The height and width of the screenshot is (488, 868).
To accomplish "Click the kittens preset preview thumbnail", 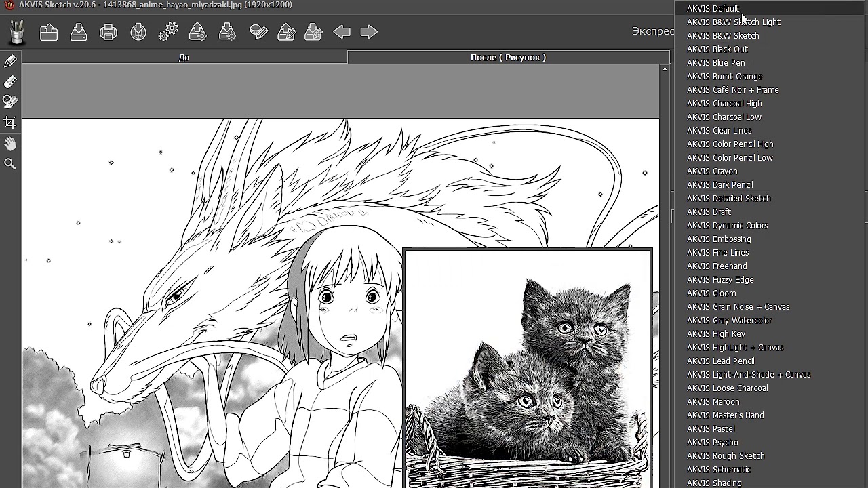I will [x=528, y=369].
